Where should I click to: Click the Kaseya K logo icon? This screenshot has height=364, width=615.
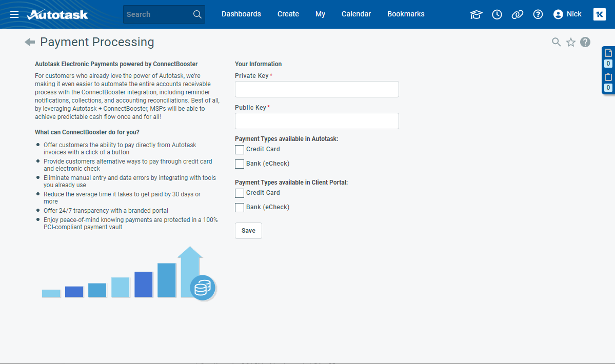point(599,14)
